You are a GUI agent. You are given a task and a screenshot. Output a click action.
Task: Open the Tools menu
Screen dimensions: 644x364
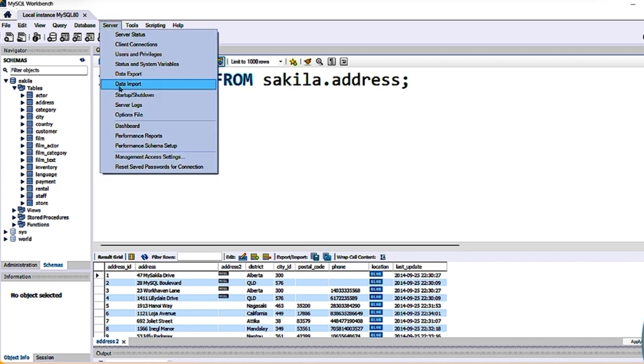point(132,25)
